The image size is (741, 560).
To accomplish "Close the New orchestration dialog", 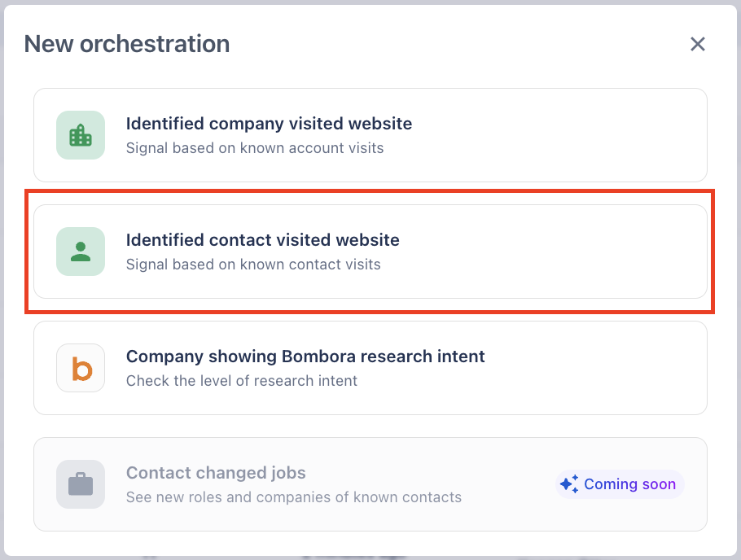I will pos(697,44).
